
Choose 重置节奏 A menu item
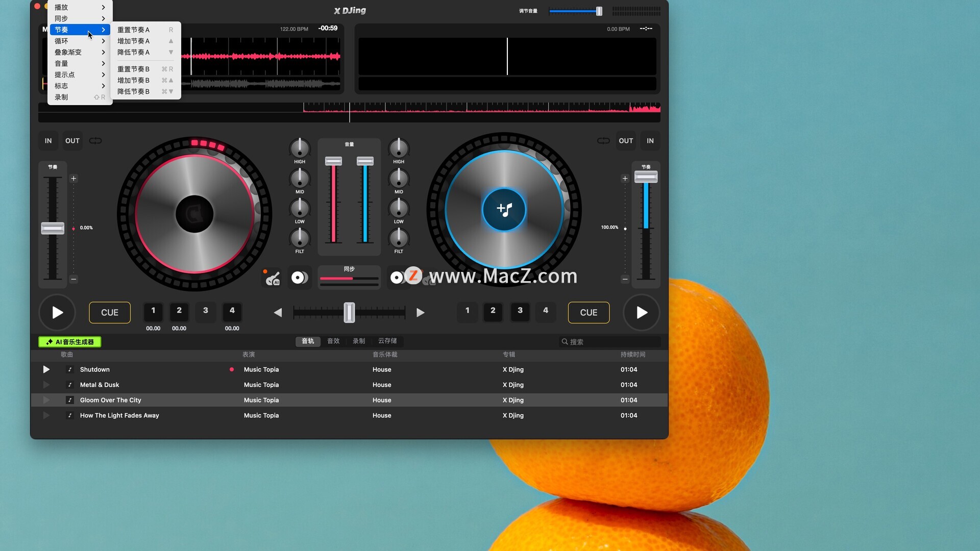coord(134,30)
